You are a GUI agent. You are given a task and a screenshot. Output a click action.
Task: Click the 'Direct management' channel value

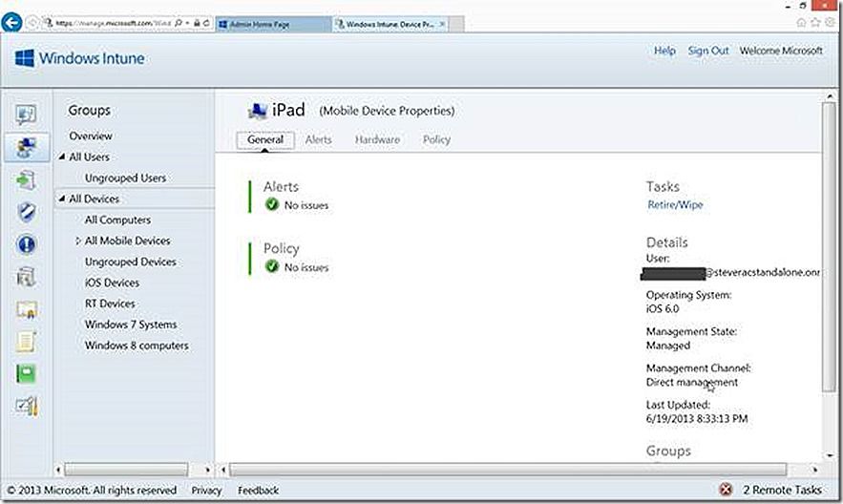[692, 383]
